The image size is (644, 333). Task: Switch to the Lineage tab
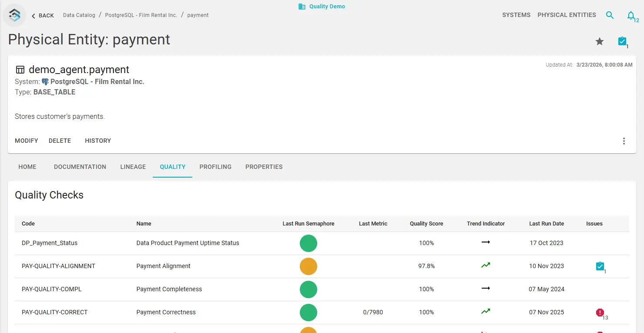tap(133, 167)
